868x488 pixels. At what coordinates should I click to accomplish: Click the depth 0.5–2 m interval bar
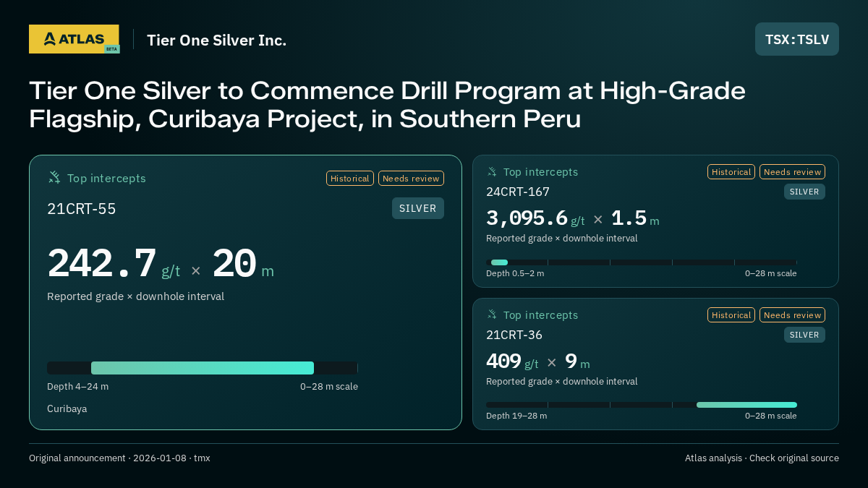(x=499, y=262)
